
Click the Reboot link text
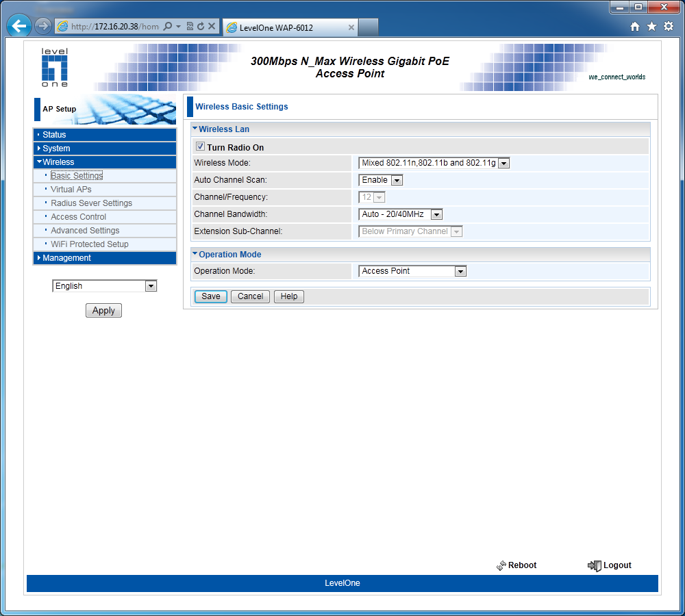tap(522, 565)
